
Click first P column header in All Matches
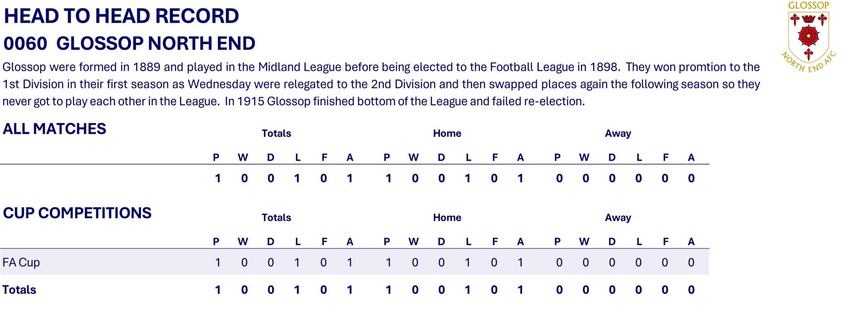(x=216, y=157)
